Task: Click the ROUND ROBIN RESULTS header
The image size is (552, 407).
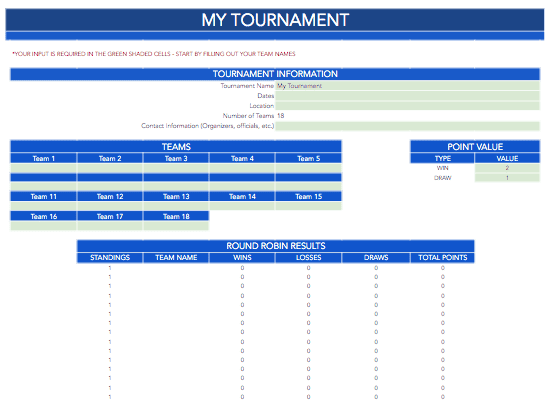Action: tap(276, 246)
